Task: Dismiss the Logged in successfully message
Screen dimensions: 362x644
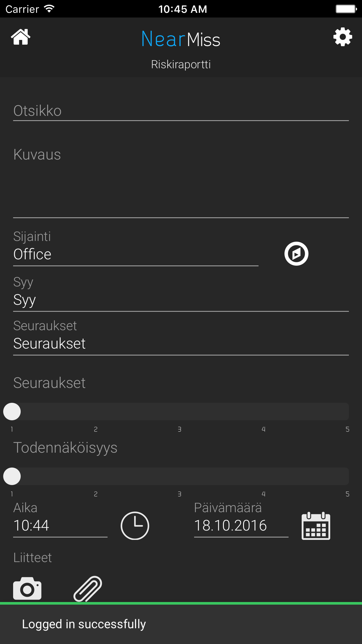Action: point(181,624)
